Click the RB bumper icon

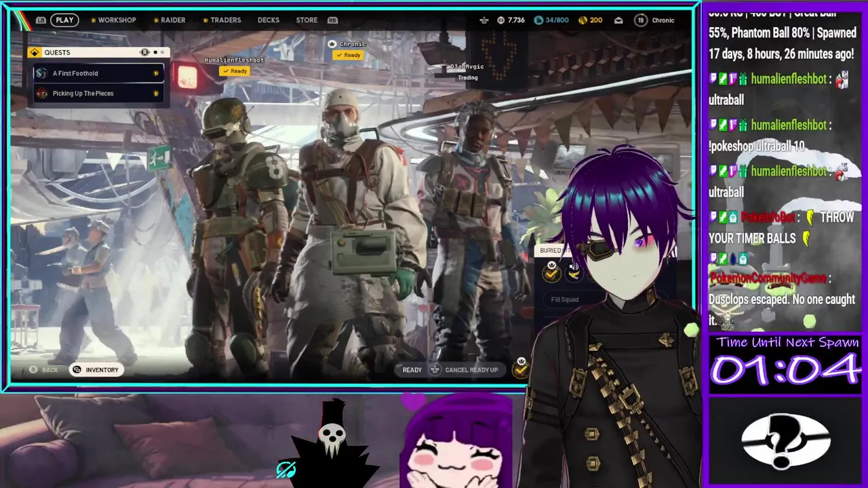click(332, 20)
